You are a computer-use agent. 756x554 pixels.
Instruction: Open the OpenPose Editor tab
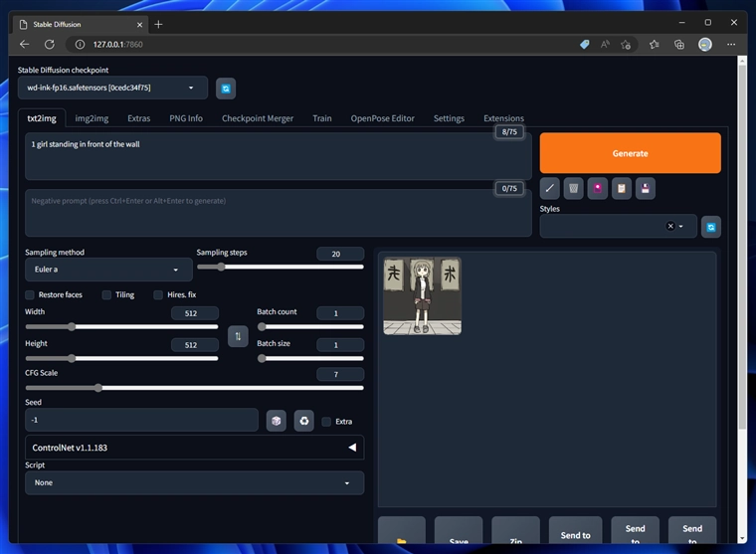382,118
